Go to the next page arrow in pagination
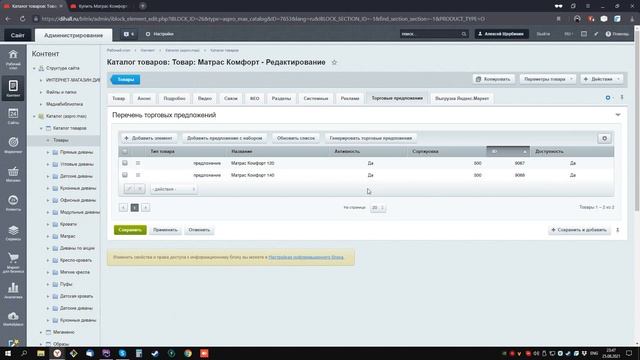The width and height of the screenshot is (640, 360). pos(145,208)
